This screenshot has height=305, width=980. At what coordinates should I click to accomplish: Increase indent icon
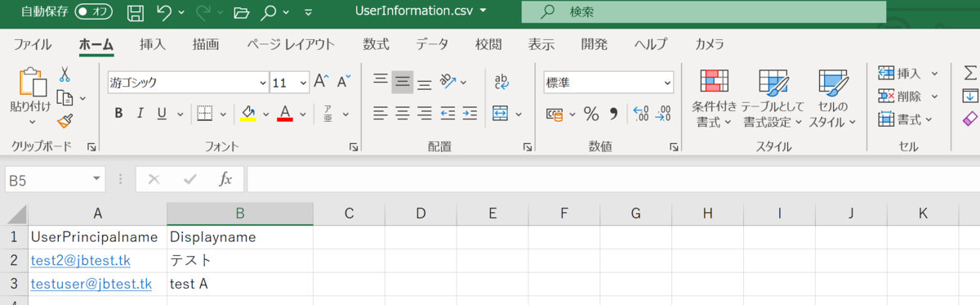470,113
